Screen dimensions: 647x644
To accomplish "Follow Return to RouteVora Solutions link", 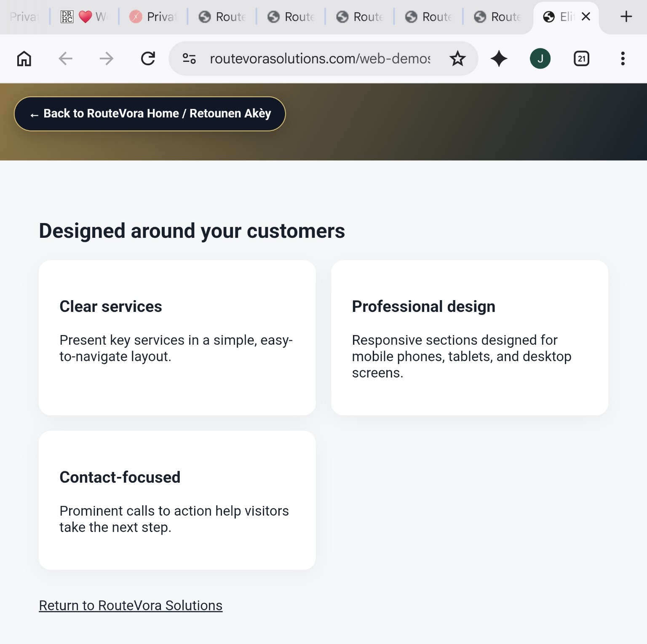I will pos(131,605).
